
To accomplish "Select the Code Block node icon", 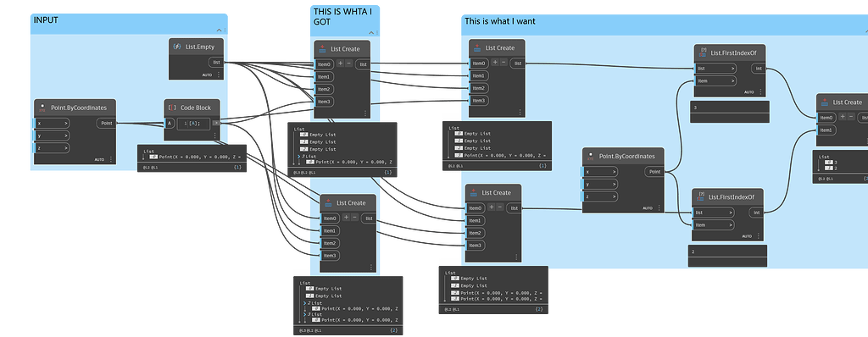I will point(172,108).
